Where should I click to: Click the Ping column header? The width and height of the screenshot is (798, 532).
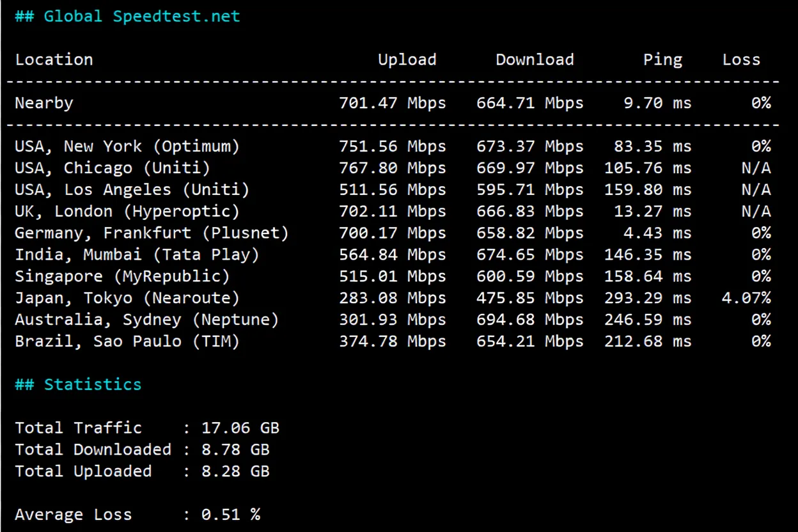coord(662,59)
